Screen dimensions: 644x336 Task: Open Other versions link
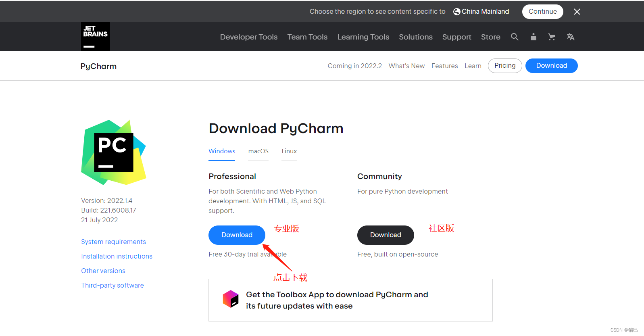point(103,271)
